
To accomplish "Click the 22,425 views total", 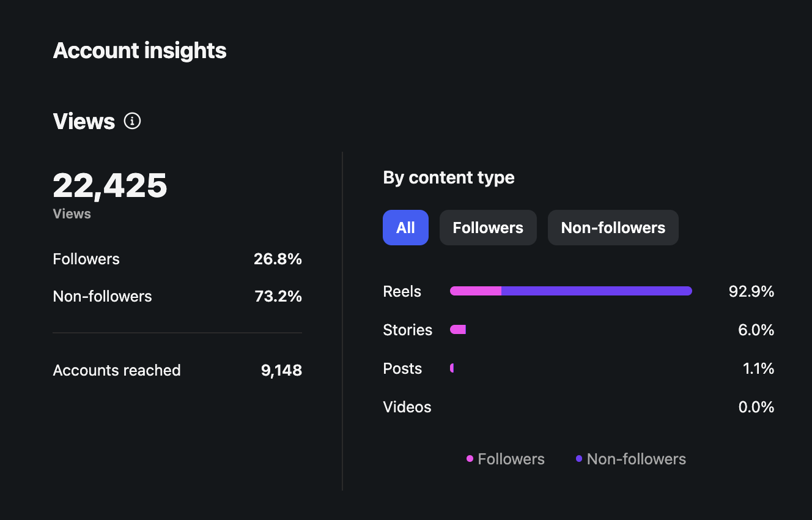I will click(110, 185).
